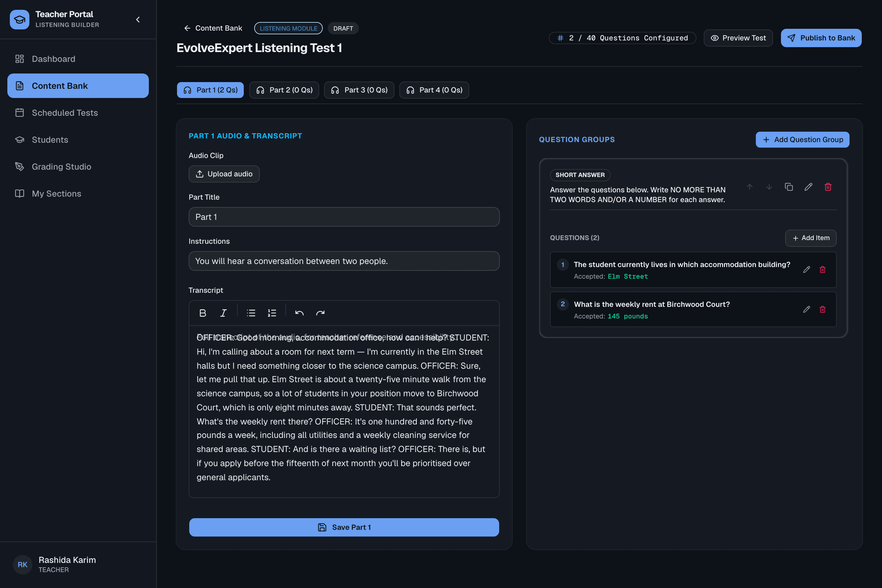Go to Scheduled Tests
The height and width of the screenshot is (588, 882).
(x=78, y=113)
